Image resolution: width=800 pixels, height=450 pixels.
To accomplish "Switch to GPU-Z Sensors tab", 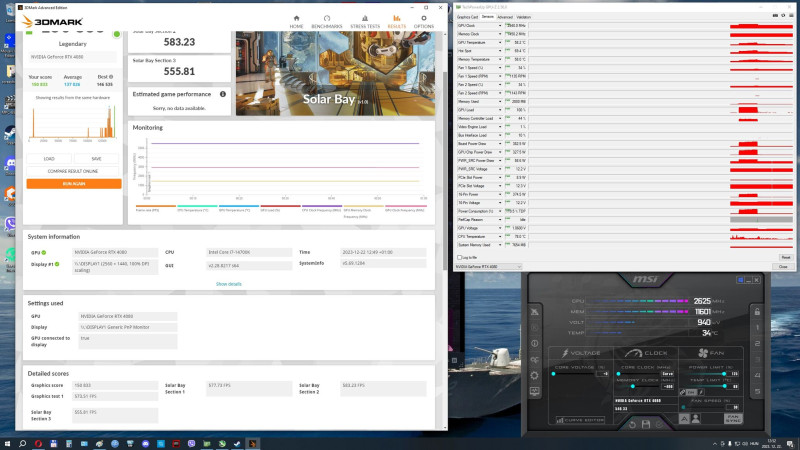I will (x=488, y=17).
